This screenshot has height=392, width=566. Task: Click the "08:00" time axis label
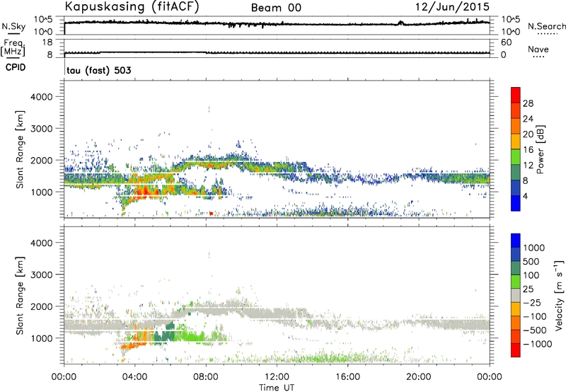(206, 377)
